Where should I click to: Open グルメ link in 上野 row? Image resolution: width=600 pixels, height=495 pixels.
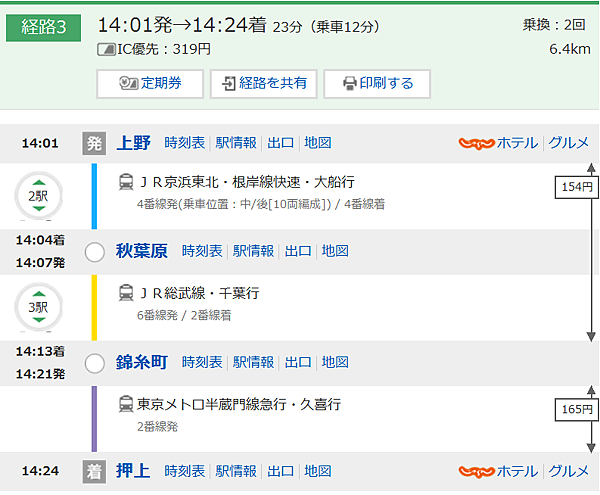[x=569, y=143]
